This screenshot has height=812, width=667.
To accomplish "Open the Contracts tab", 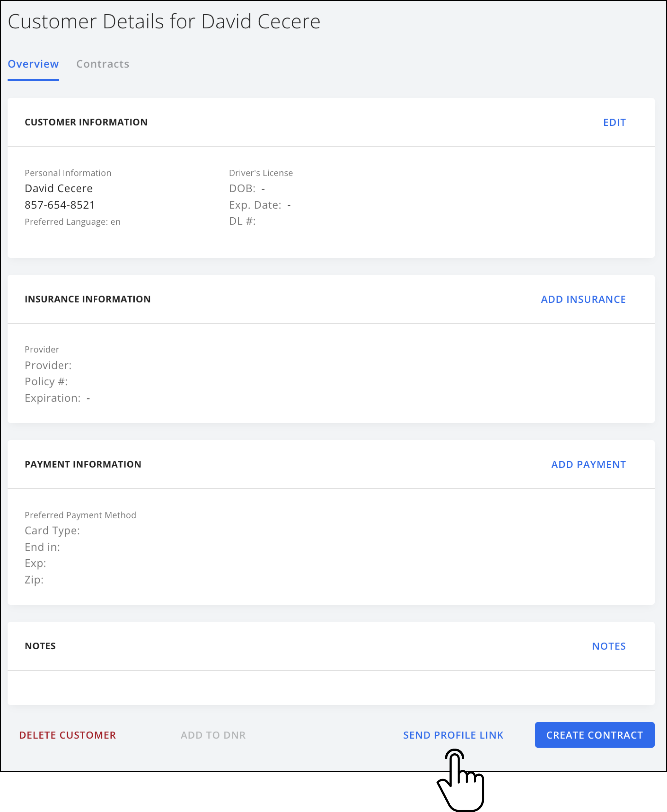I will (102, 64).
